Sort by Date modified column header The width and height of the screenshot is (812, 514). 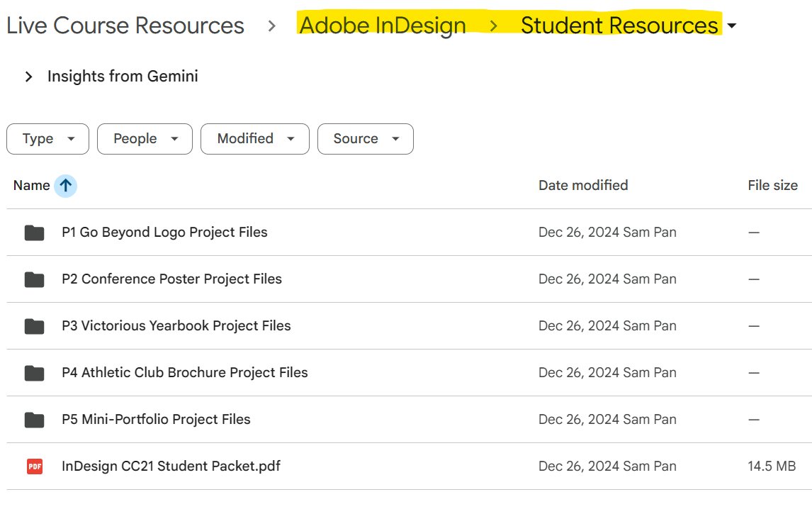click(583, 186)
